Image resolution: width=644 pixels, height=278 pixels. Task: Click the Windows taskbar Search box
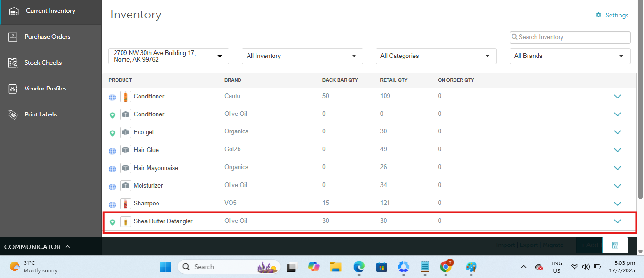[x=229, y=267]
